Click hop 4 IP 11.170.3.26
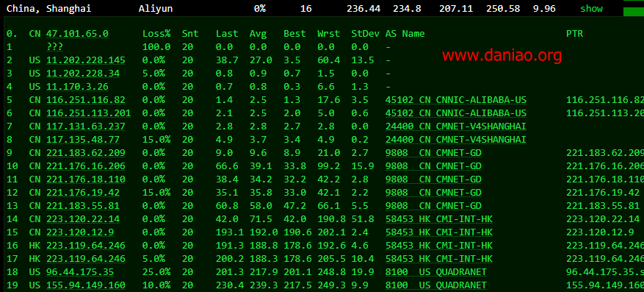Image resolution: width=644 pixels, height=292 pixels. [77, 86]
